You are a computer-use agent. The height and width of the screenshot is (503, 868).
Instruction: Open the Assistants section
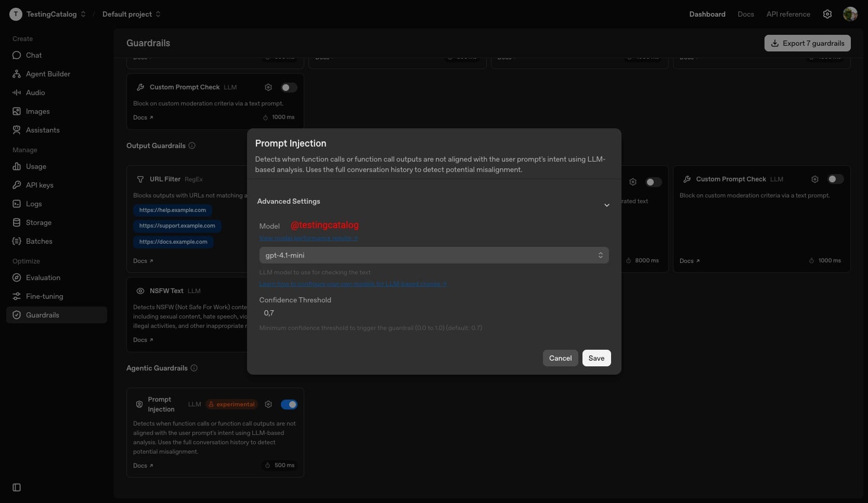pyautogui.click(x=42, y=130)
